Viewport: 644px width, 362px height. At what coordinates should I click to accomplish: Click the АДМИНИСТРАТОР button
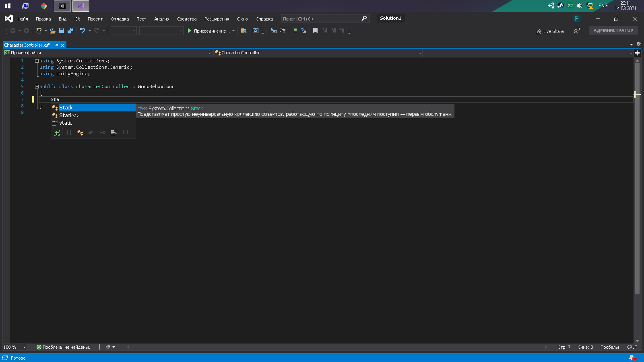pyautogui.click(x=613, y=31)
